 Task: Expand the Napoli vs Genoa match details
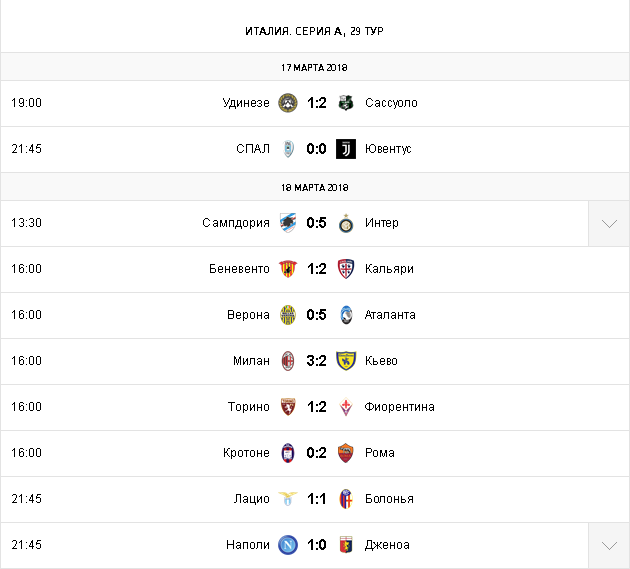[609, 545]
